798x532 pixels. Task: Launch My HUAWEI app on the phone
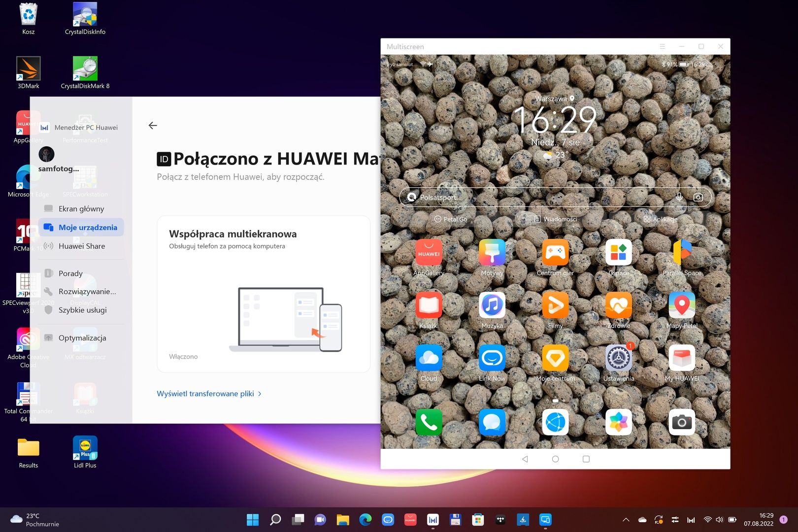tap(682, 358)
